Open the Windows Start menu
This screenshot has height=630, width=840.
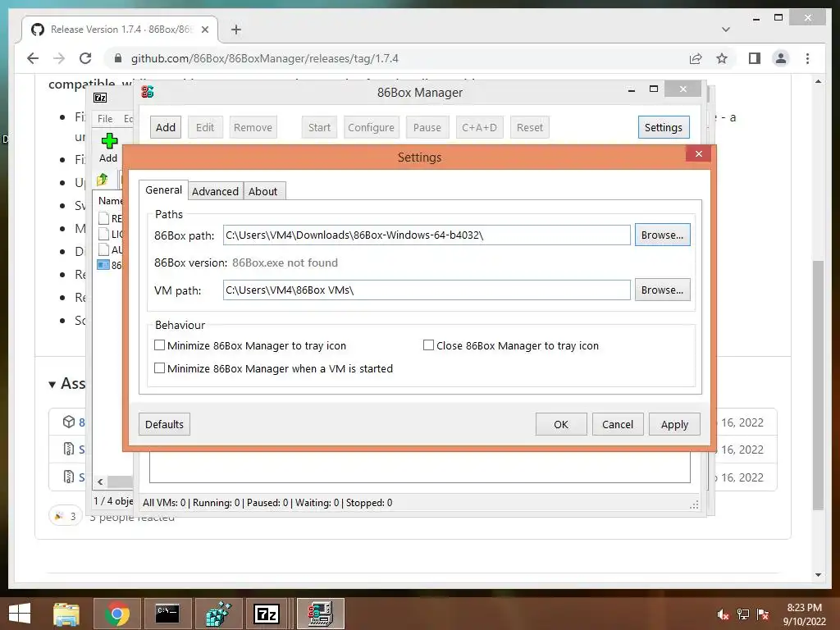tap(20, 614)
